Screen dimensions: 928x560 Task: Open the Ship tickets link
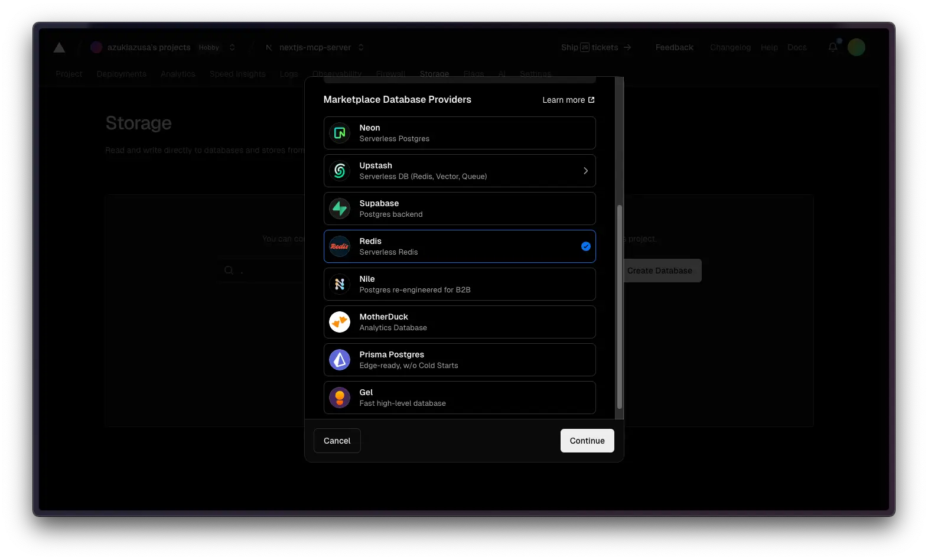tap(596, 47)
